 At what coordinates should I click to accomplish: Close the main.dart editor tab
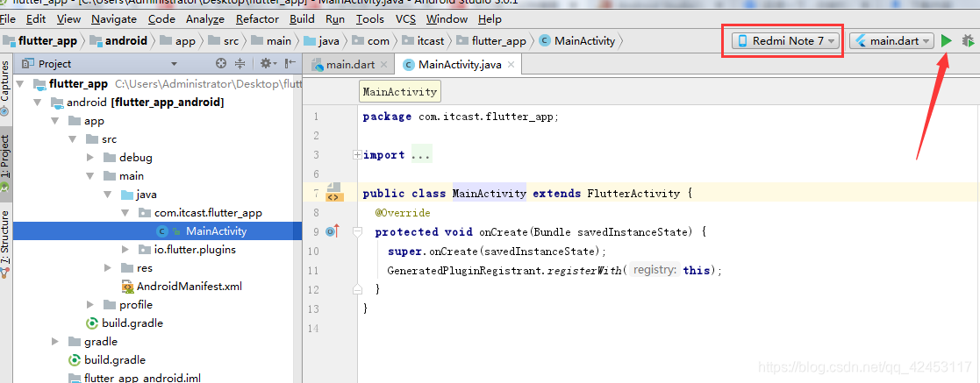[x=383, y=64]
